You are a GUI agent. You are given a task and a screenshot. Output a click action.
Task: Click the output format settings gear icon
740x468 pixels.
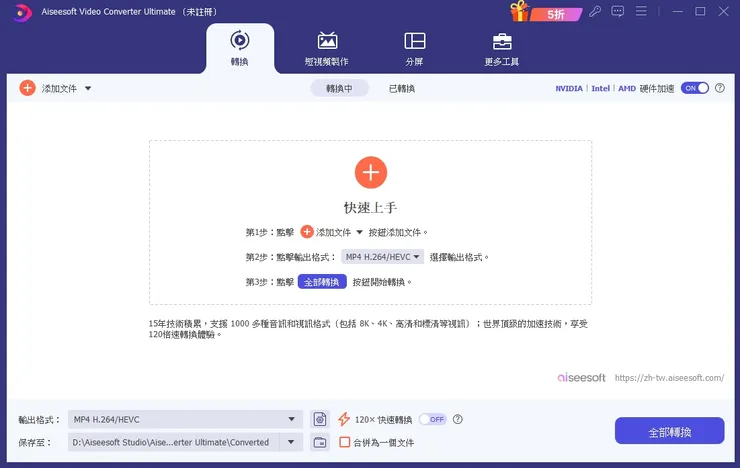pyautogui.click(x=320, y=419)
